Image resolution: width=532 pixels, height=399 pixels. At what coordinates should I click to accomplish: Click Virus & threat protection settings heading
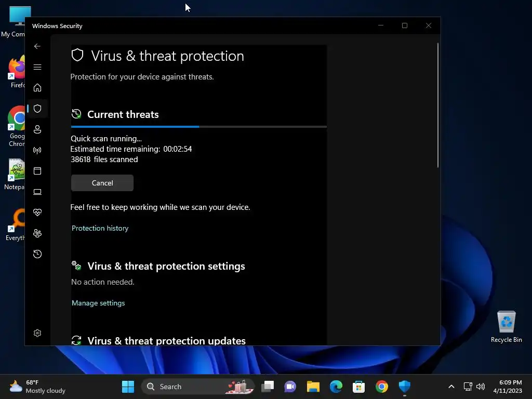(166, 267)
